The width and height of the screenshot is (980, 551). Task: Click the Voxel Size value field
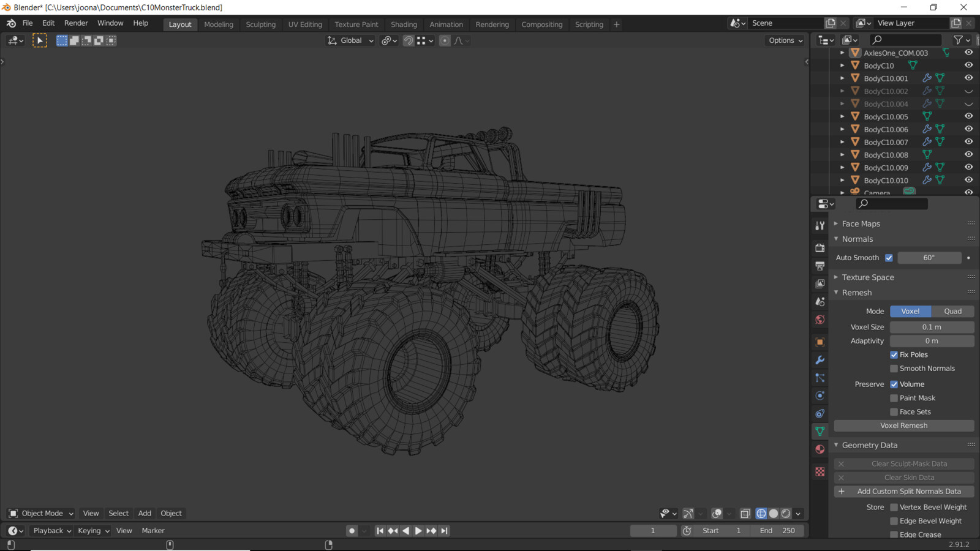(x=931, y=327)
